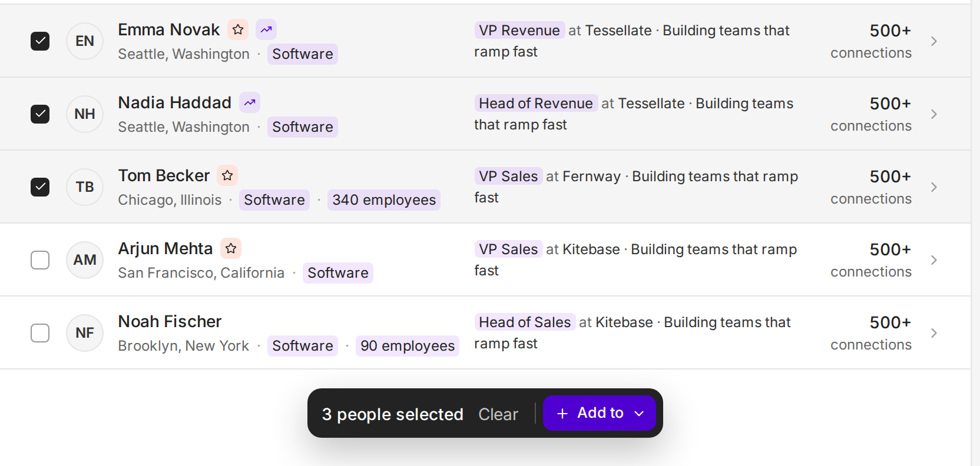Expand Nadia Haddad's row with the chevron
This screenshot has height=466, width=980.
point(934,114)
